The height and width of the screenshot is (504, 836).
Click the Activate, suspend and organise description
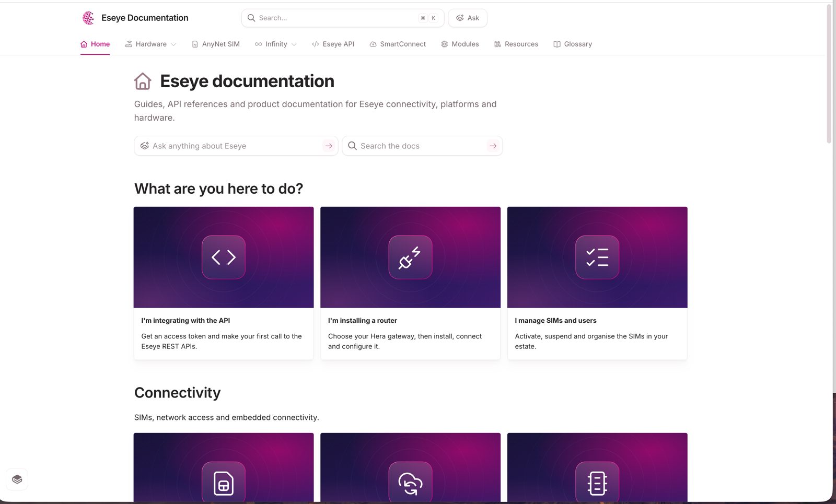click(591, 341)
